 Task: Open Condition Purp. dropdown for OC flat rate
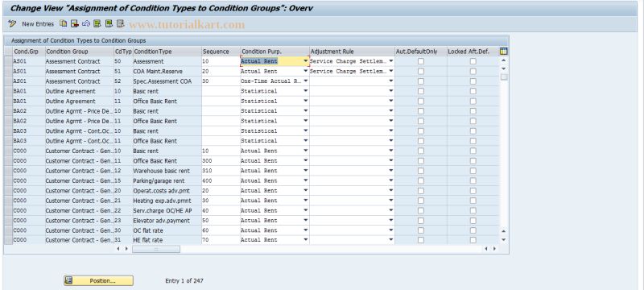tap(306, 230)
